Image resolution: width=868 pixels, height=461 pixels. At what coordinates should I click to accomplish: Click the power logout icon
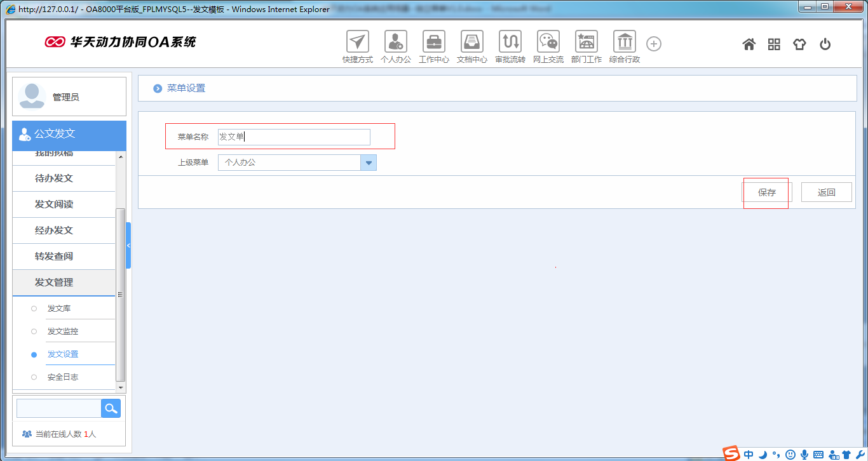(825, 44)
